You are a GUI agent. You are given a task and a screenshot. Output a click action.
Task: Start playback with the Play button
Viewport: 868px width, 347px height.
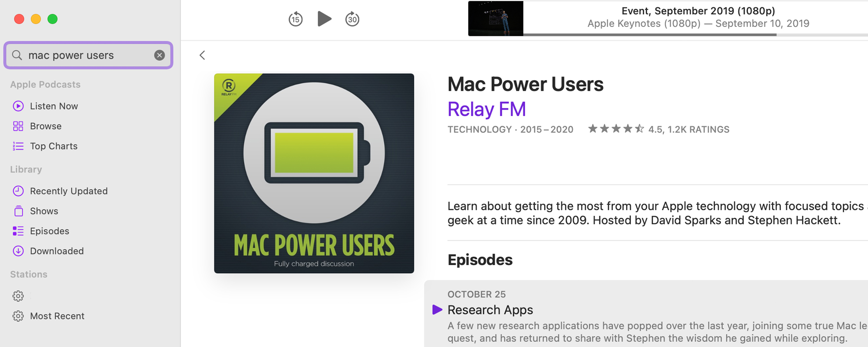click(x=324, y=19)
